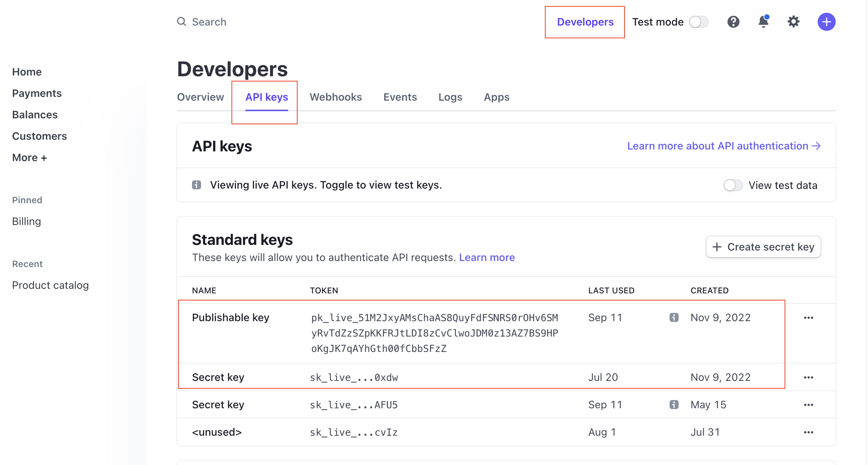Click the help question mark icon
Screen dimensions: 868x465
733,22
